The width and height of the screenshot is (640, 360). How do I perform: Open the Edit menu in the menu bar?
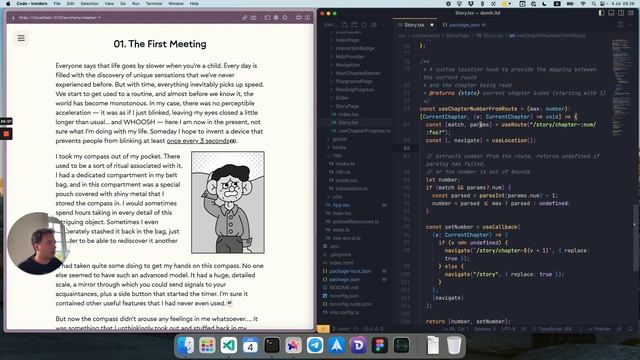71,3
